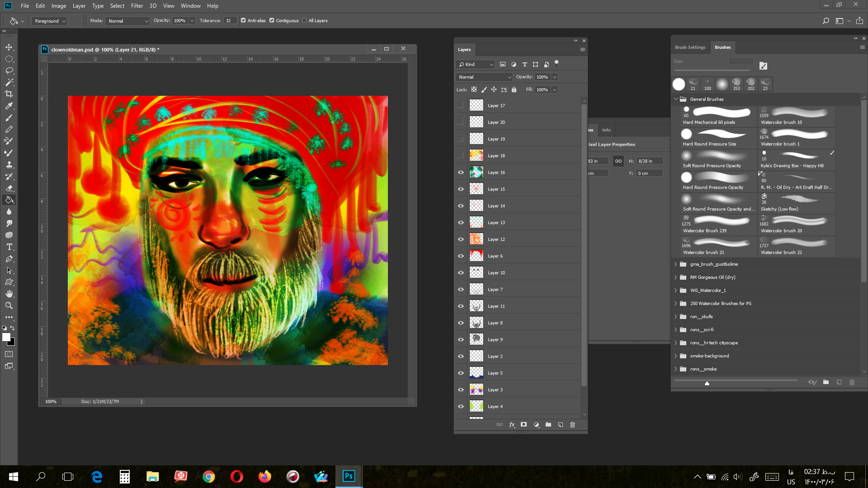This screenshot has height=488, width=868.
Task: Open Photoshop search icon in options bar
Action: point(826,21)
